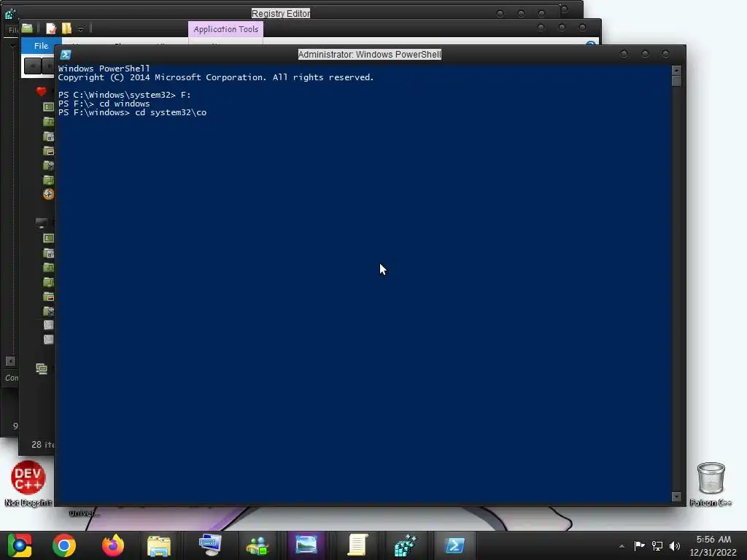Click the orange round icon in Explorer's navigation pane
The height and width of the screenshot is (560, 747).
(48, 194)
